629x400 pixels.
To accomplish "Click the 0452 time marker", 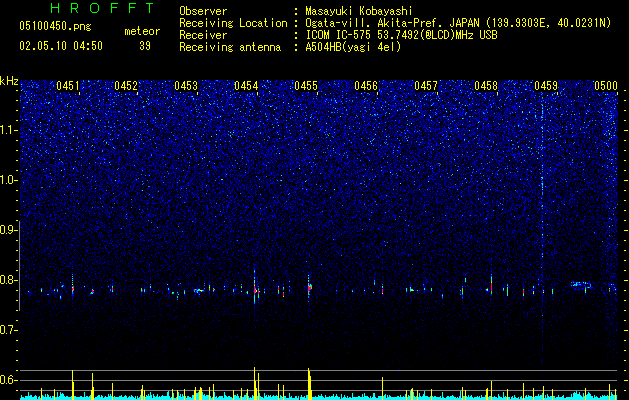I will [x=126, y=86].
